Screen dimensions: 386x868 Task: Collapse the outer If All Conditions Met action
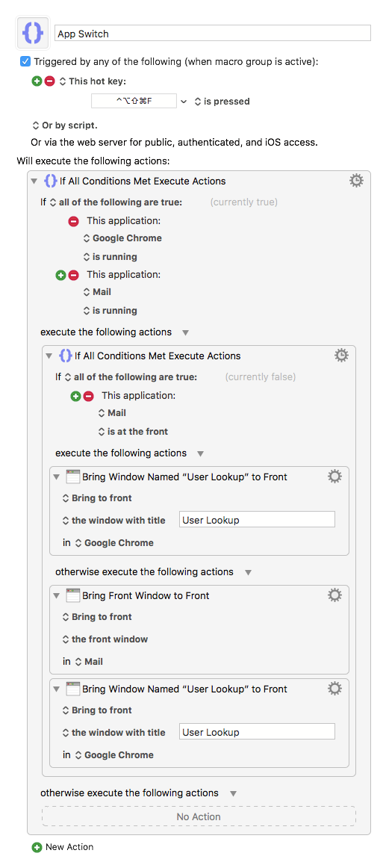pyautogui.click(x=35, y=181)
